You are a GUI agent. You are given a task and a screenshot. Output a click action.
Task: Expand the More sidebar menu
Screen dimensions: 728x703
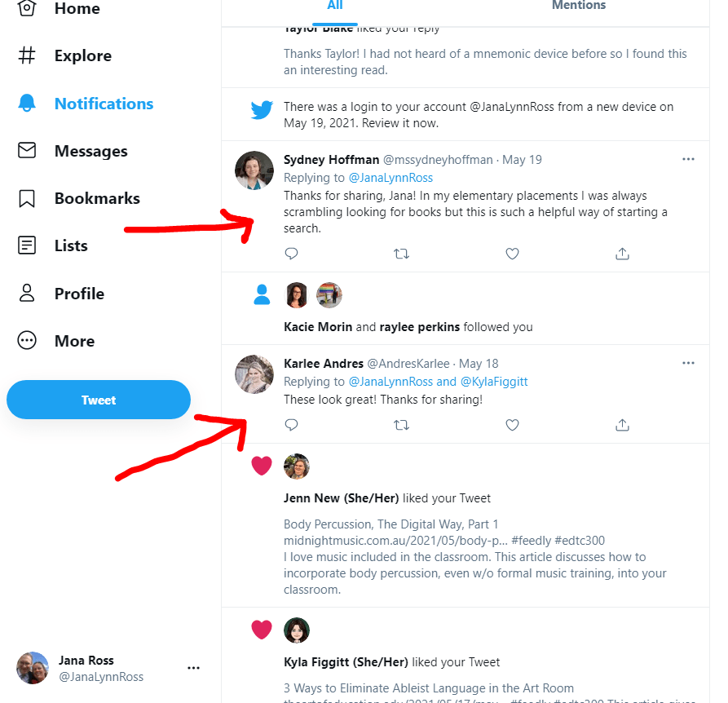click(x=74, y=341)
